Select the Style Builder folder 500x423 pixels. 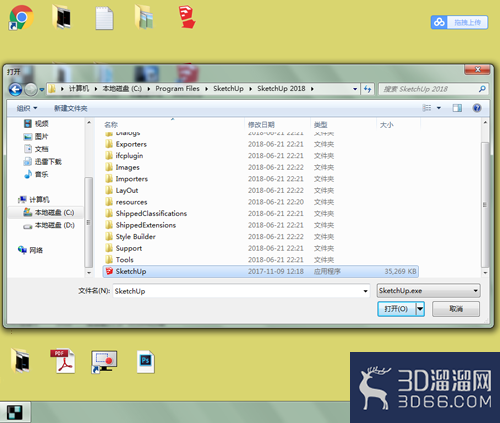point(261,237)
